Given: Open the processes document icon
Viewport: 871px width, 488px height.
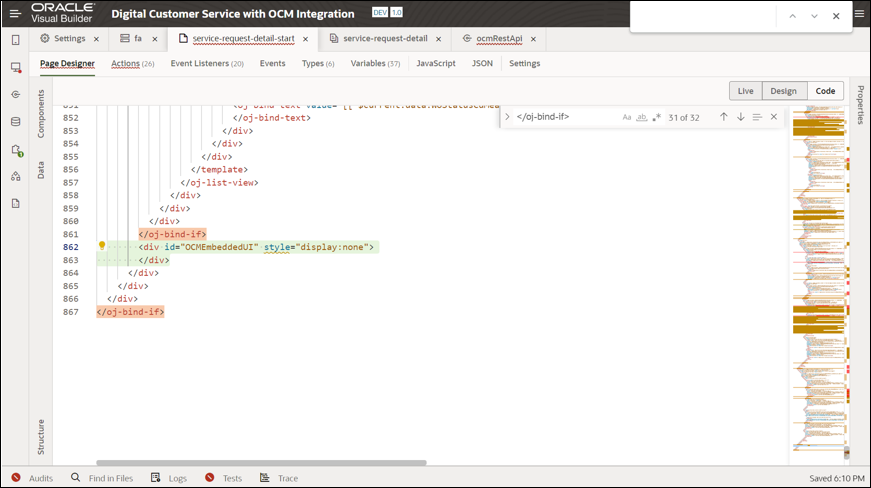Looking at the screenshot, I should (16, 203).
